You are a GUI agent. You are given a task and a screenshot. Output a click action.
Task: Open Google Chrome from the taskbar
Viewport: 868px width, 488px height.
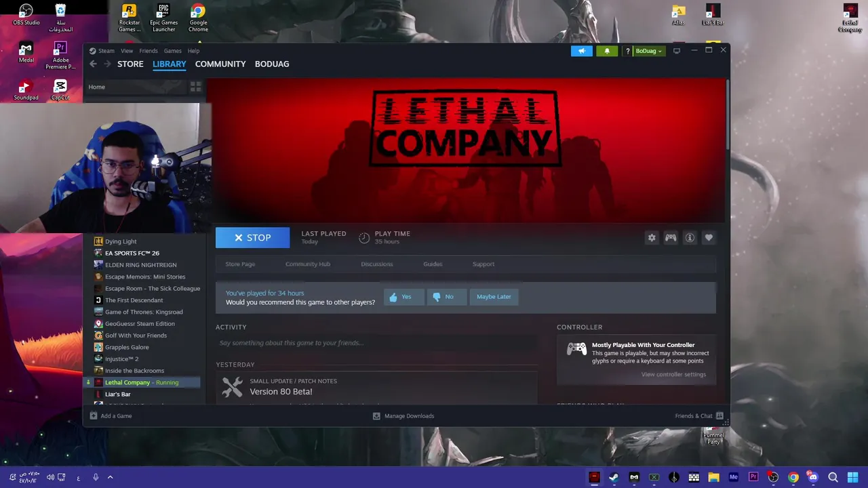click(x=793, y=478)
